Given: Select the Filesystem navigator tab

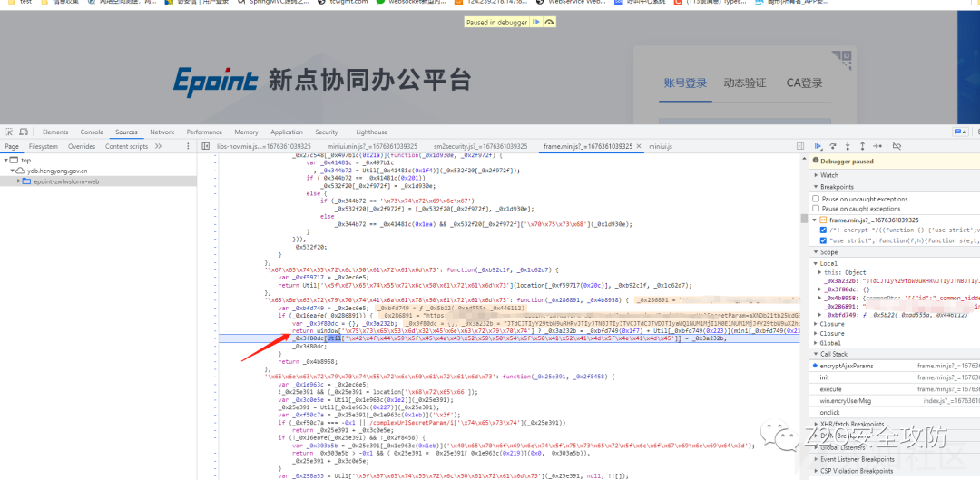Looking at the screenshot, I should point(44,146).
